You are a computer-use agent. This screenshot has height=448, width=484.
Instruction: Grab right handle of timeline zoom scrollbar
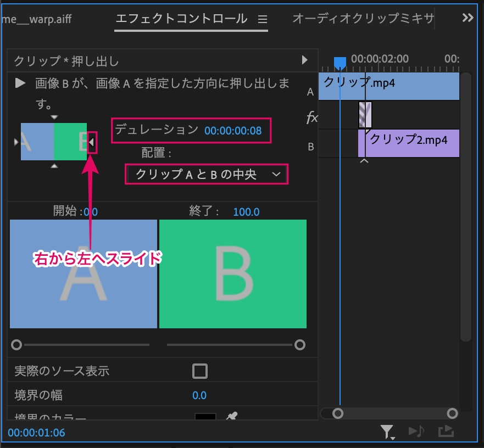[x=452, y=413]
